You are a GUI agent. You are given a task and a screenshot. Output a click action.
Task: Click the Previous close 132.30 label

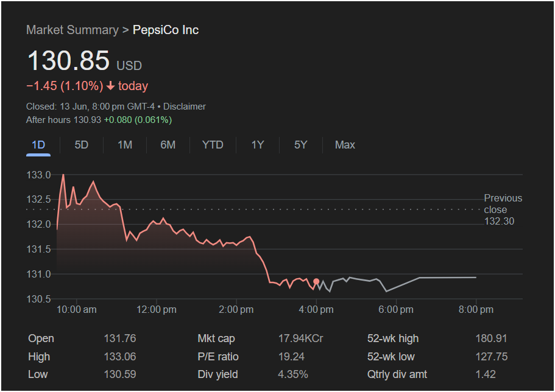pos(503,209)
